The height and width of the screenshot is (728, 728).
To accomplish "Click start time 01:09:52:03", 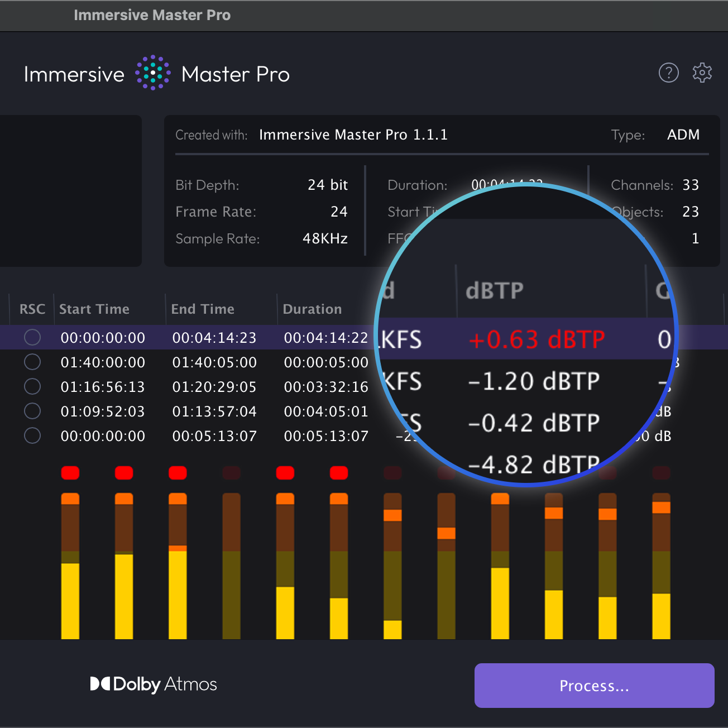I will tap(103, 411).
